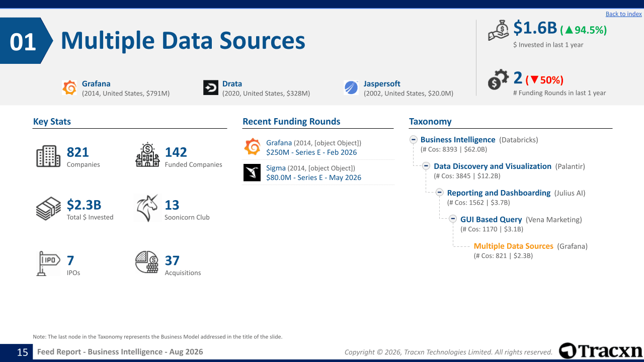Click the page number 15 in the footer
The height and width of the screenshot is (362, 644).
[x=23, y=352]
